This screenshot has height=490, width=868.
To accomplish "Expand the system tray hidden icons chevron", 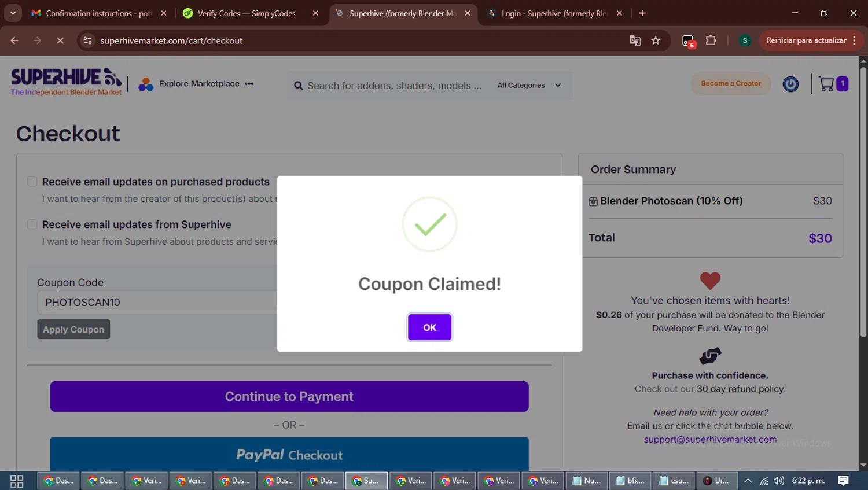I will pos(748,481).
